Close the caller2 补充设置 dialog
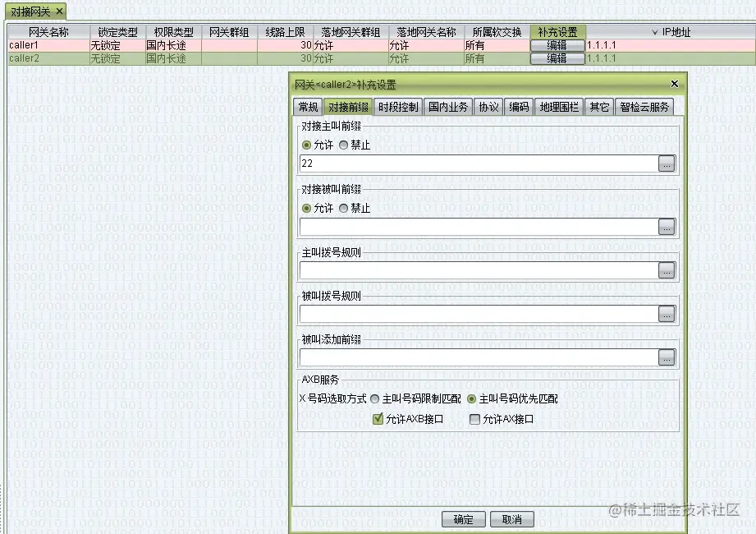756x534 pixels. 674,84
